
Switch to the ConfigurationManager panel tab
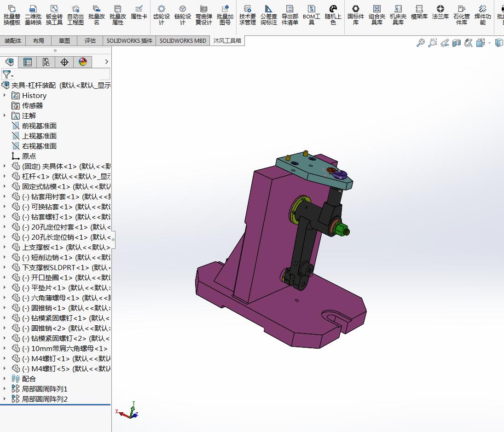(46, 62)
